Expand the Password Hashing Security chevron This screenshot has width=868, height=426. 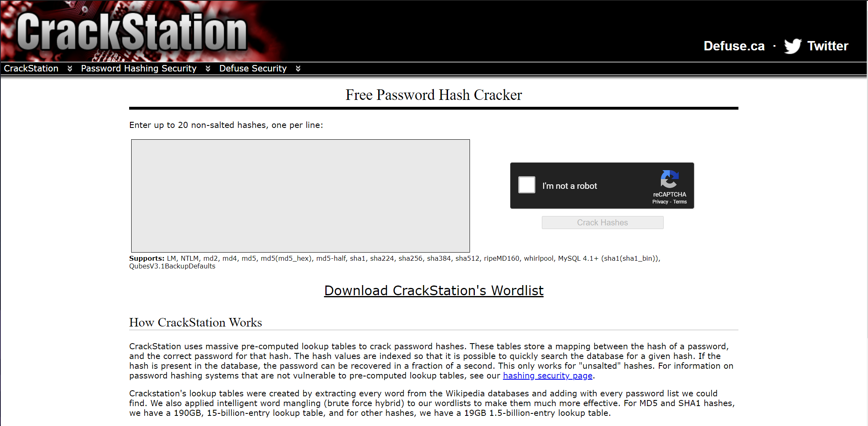coord(208,68)
